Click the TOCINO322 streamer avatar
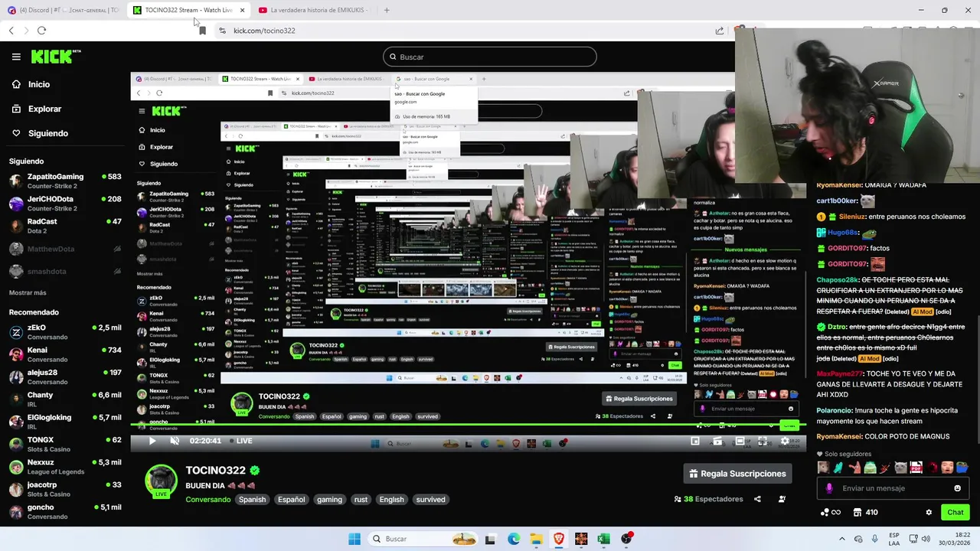The width and height of the screenshot is (980, 551). point(161,480)
